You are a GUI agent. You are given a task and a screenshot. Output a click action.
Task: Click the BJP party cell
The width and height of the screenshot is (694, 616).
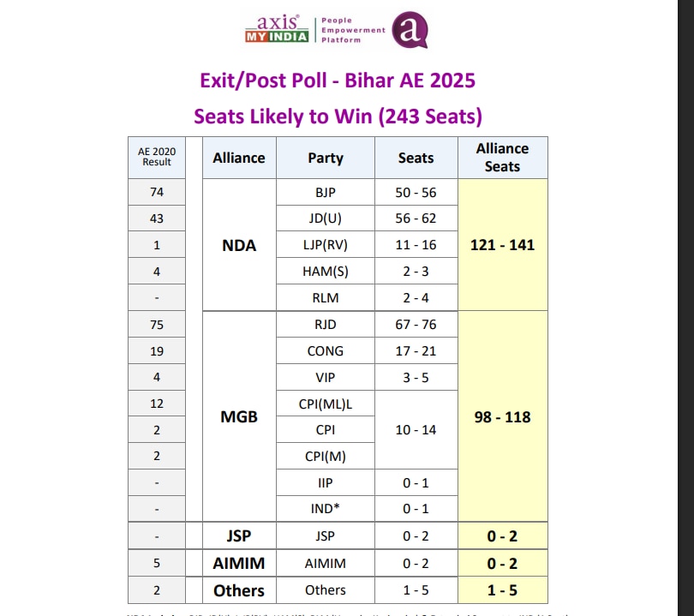pos(326,193)
